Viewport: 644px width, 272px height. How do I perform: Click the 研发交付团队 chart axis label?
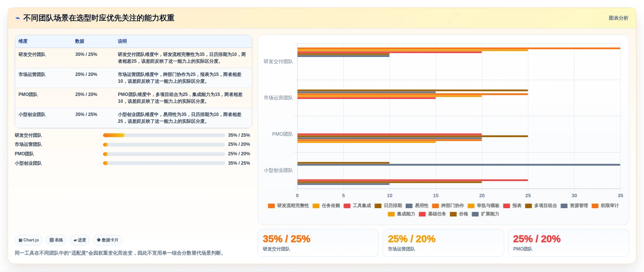coord(278,62)
